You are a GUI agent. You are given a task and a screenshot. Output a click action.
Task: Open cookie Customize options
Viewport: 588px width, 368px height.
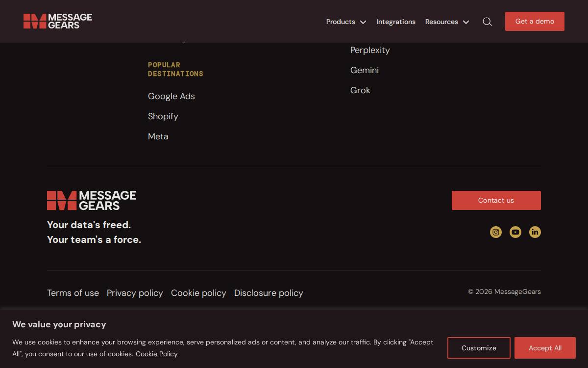(479, 348)
